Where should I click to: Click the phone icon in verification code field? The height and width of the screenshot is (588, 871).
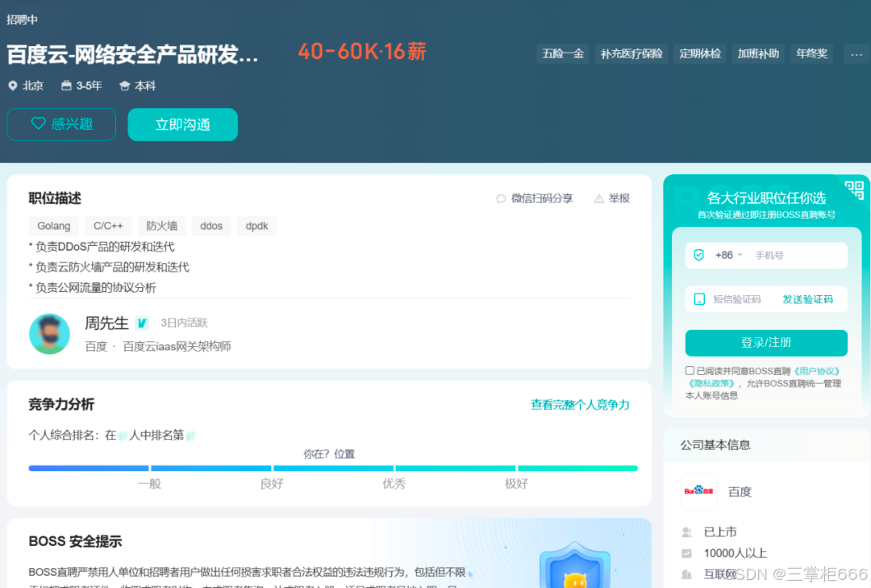pos(699,299)
